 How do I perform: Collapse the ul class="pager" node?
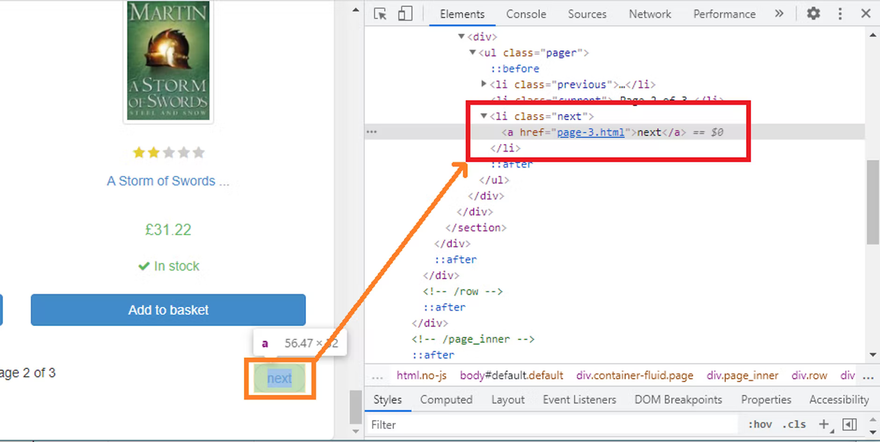tap(473, 53)
